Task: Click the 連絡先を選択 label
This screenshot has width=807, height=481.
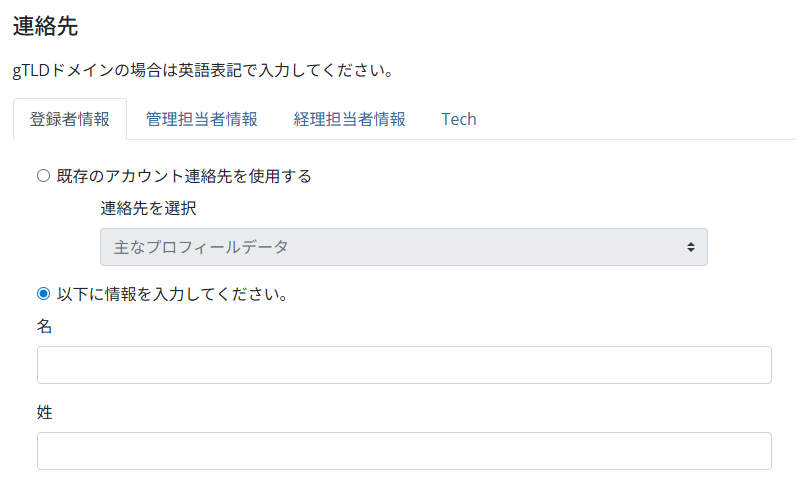Action: coord(148,209)
